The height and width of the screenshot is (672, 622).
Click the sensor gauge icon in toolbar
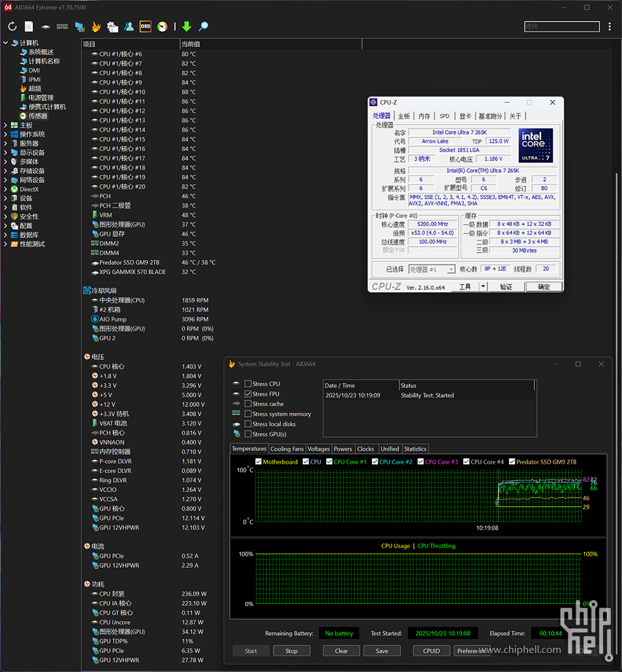point(162,27)
